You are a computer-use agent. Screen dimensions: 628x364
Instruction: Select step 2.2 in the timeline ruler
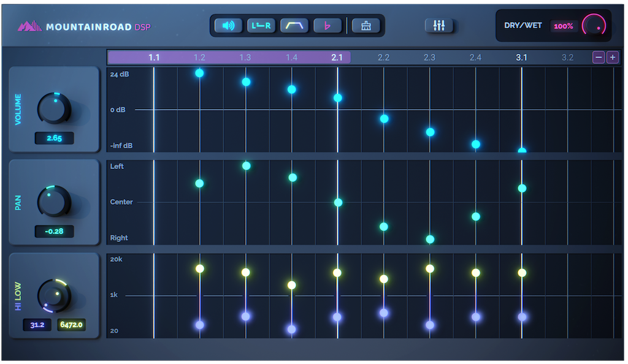384,58
